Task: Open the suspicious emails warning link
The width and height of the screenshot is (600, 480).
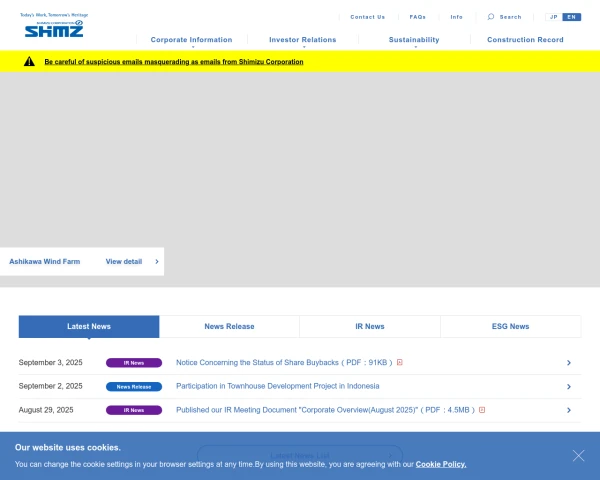Action: (173, 61)
